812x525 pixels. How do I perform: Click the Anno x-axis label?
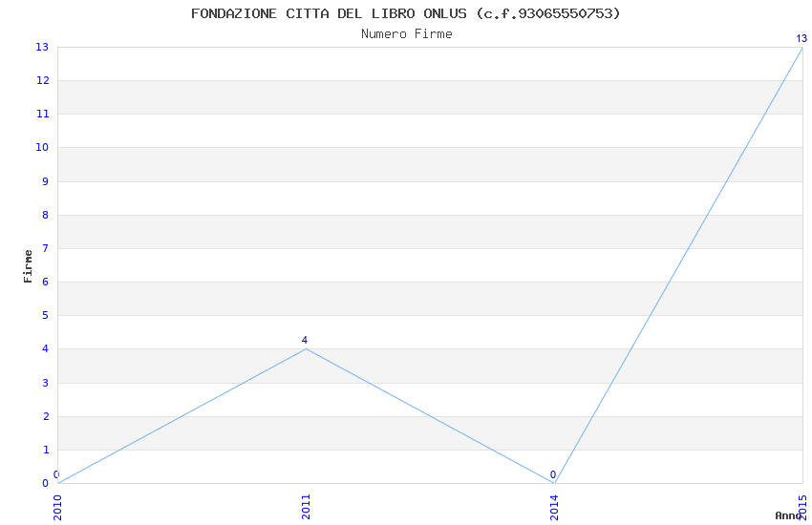point(788,515)
